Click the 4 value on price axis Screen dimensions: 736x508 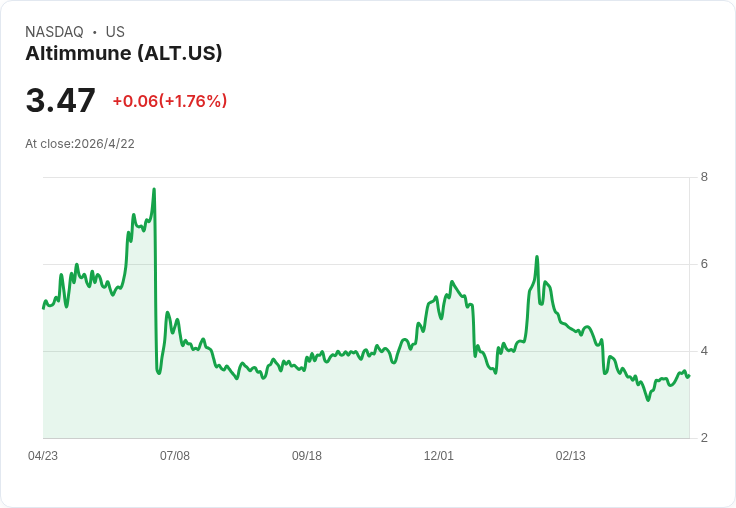(704, 351)
